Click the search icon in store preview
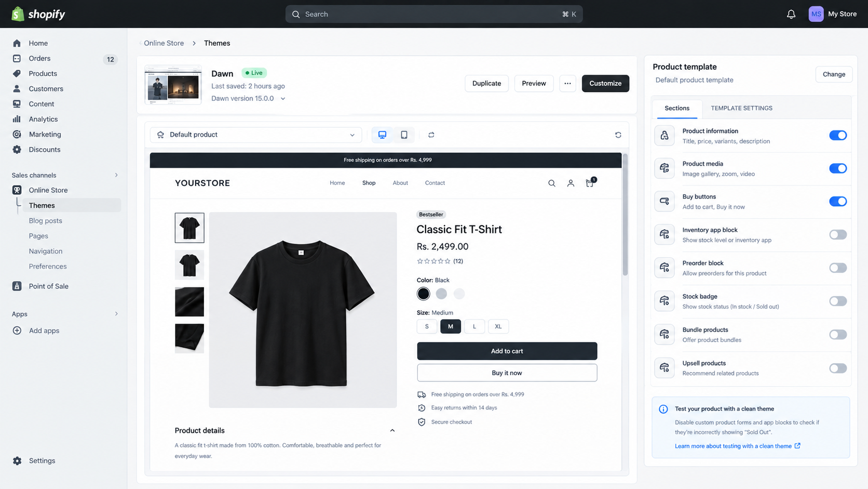The height and width of the screenshot is (489, 868). (551, 183)
